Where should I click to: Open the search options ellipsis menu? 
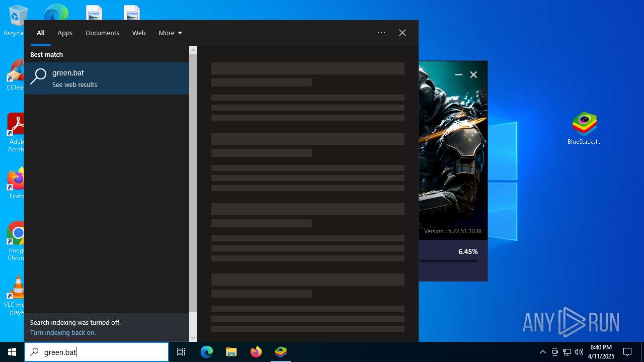(381, 33)
